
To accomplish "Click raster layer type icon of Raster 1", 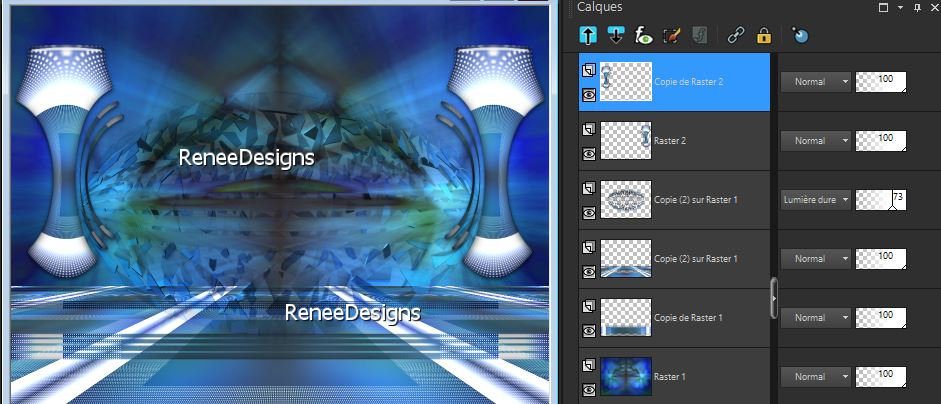I will 588,366.
